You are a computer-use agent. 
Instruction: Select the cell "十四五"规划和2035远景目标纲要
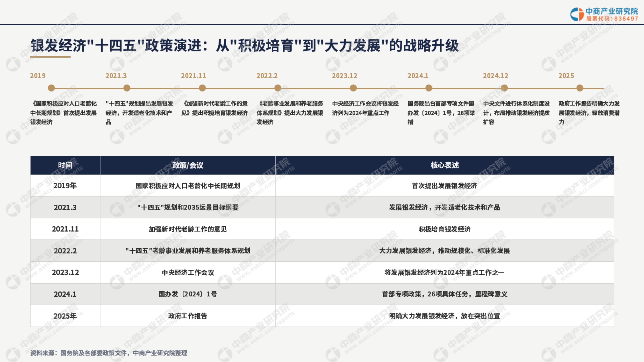[x=188, y=207]
